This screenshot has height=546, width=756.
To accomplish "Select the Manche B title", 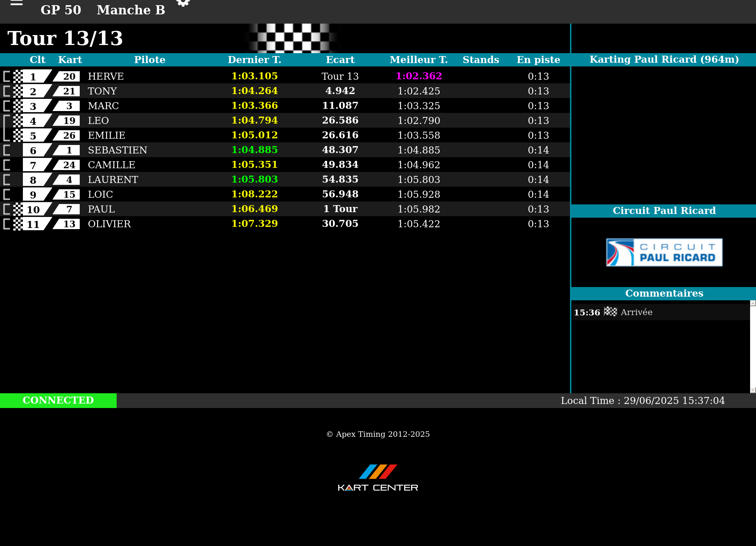I will (x=131, y=10).
